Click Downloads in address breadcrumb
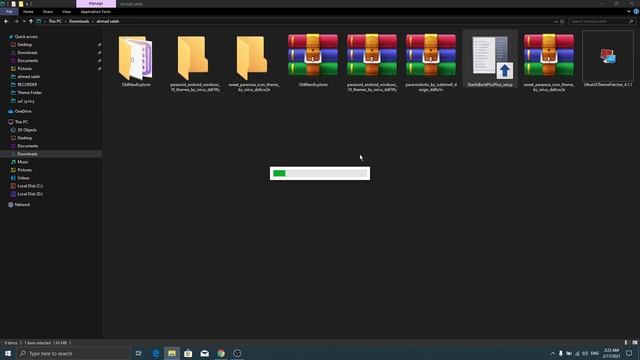This screenshot has height=360, width=640. (79, 21)
